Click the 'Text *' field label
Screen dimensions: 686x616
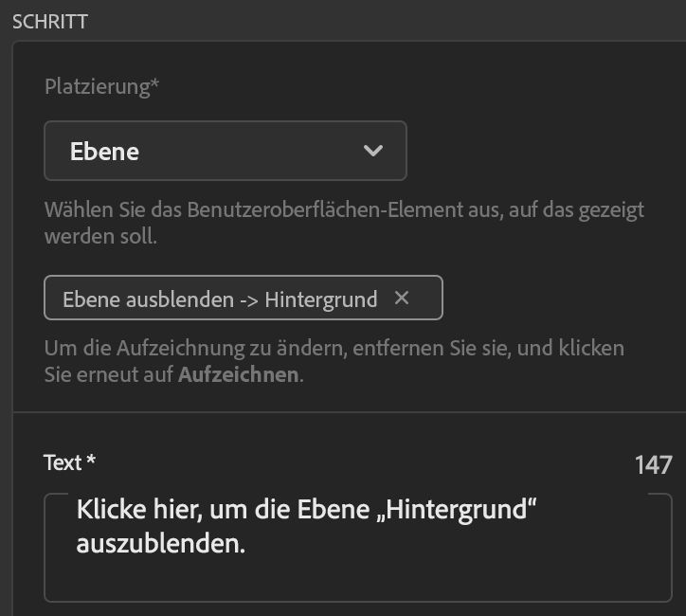tap(70, 462)
